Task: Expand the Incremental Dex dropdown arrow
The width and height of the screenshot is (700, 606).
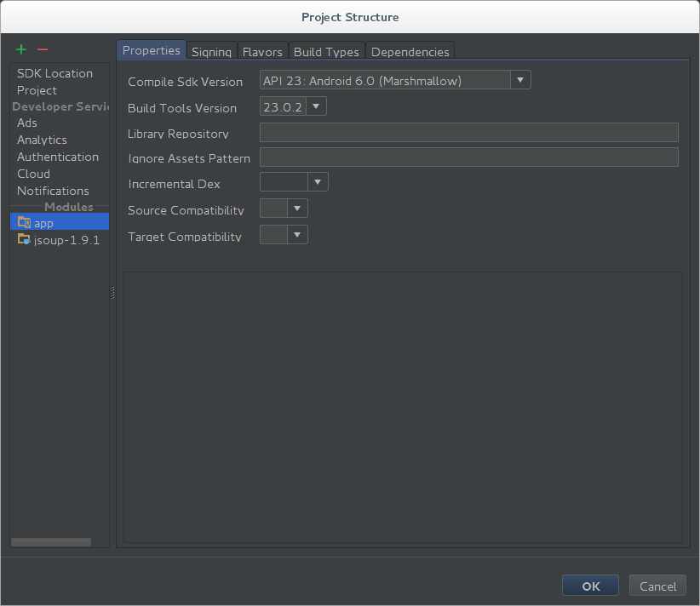Action: (318, 182)
